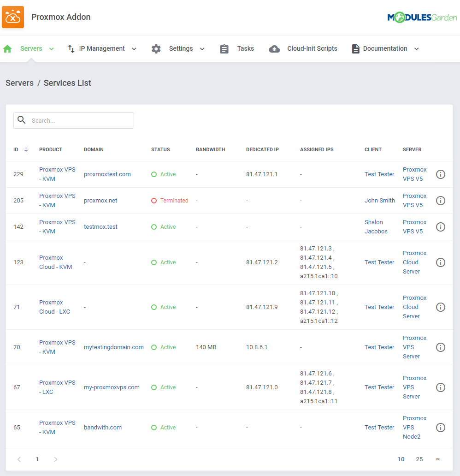Open info icon for service 67
The height and width of the screenshot is (476, 460).
(441, 387)
